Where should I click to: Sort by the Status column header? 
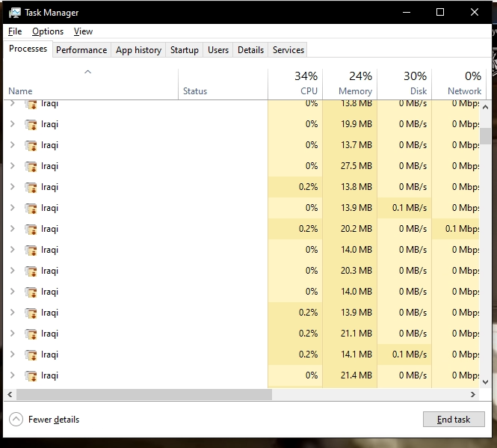[223, 84]
